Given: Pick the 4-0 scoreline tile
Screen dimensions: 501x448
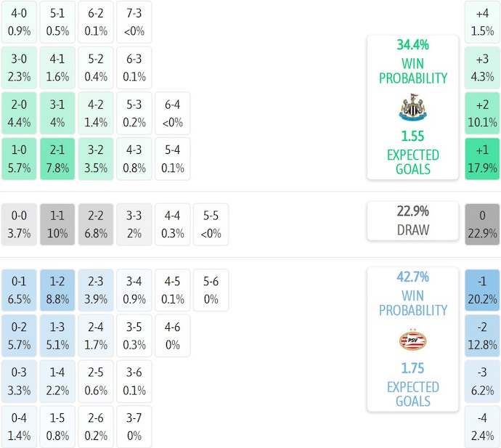Looking at the screenshot, I should tap(20, 23).
